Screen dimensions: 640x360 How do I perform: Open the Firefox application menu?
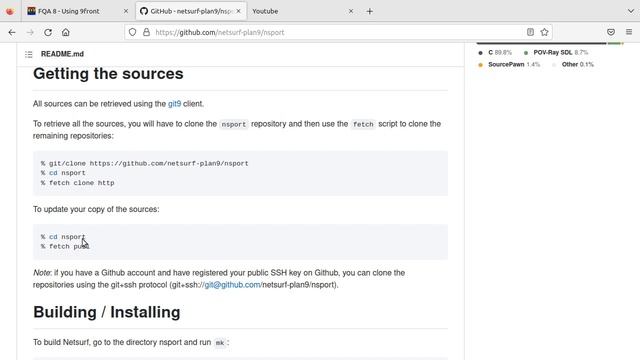[629, 32]
